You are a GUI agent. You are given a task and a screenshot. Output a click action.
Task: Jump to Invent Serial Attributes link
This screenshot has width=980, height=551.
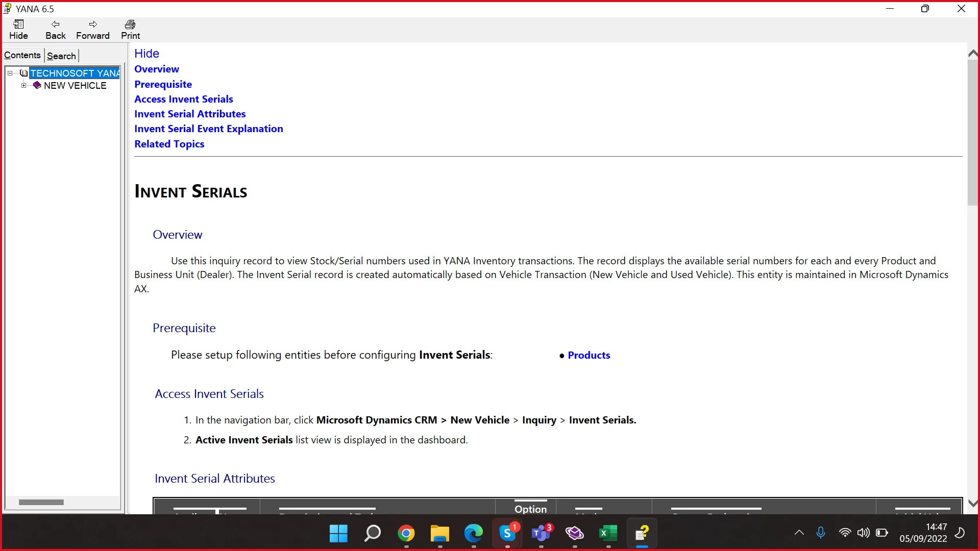190,114
